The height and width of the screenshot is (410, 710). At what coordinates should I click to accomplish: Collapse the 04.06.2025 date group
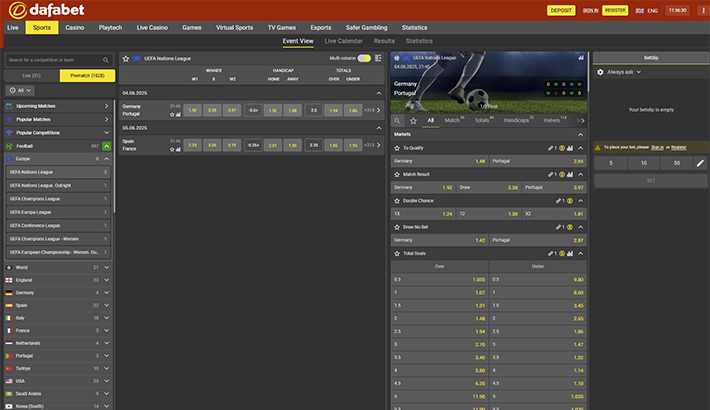(379, 93)
